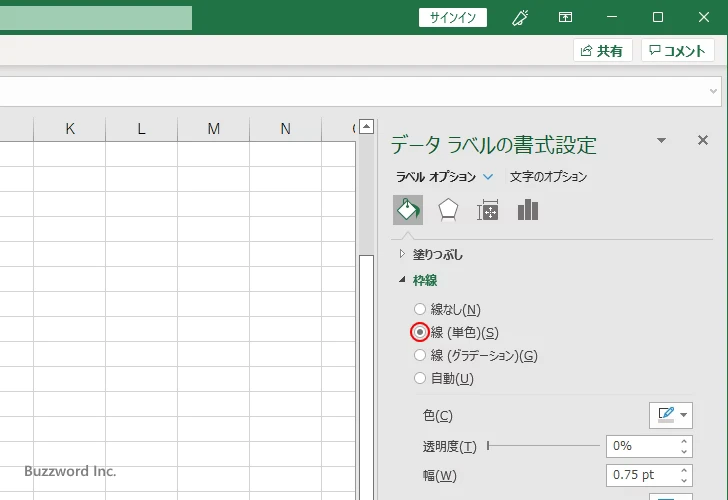The height and width of the screenshot is (500, 728).
Task: Click the サインイン button
Action: [453, 18]
